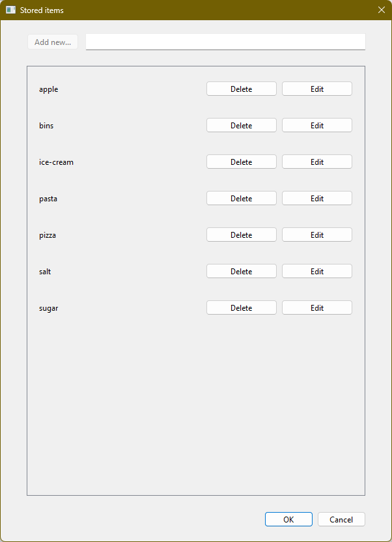Delete the salt item

(241, 271)
